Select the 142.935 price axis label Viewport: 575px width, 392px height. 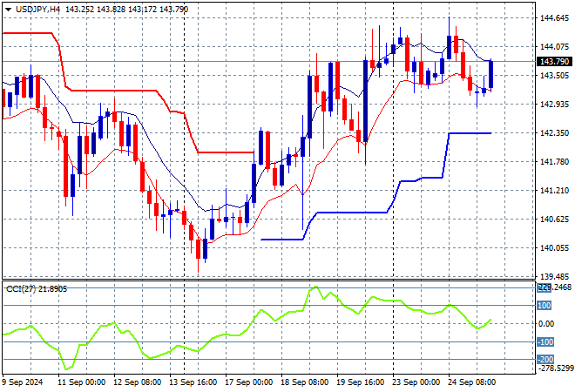(554, 105)
